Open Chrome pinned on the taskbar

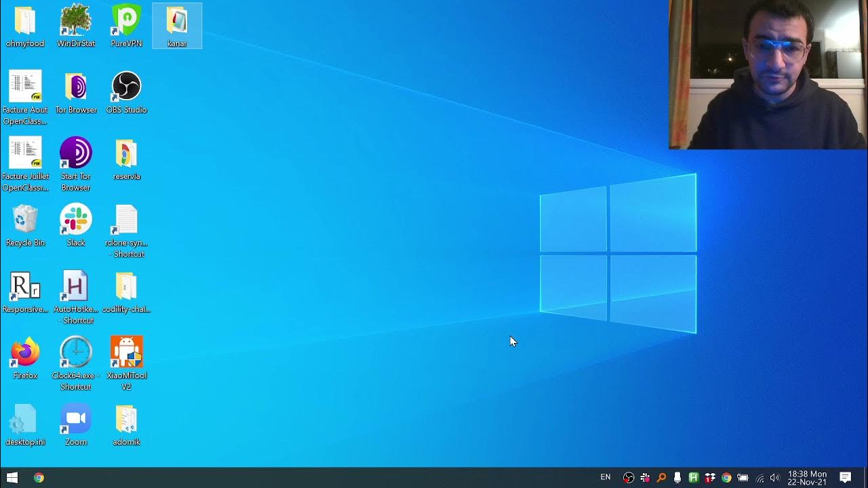pyautogui.click(x=39, y=478)
